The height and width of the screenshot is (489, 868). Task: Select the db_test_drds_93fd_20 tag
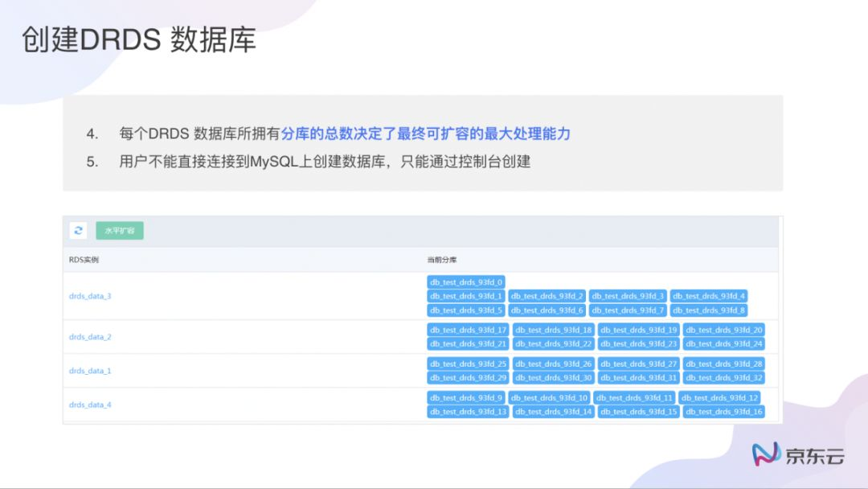coord(723,330)
